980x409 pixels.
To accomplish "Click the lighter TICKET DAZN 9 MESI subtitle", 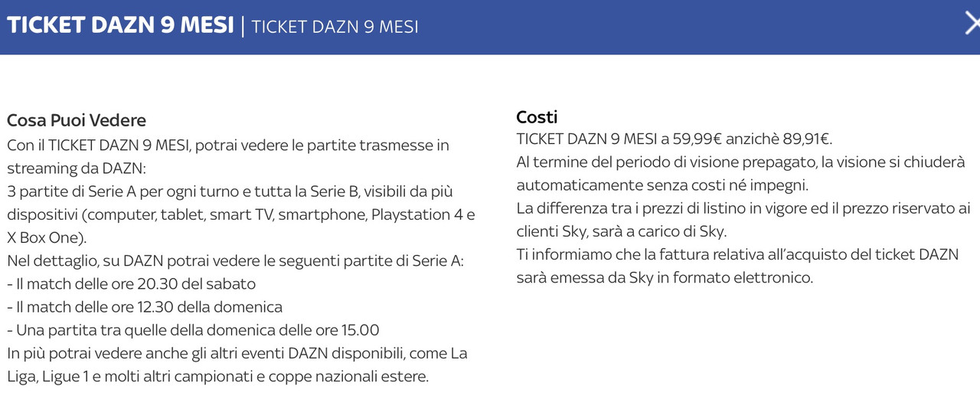I will click(x=335, y=26).
